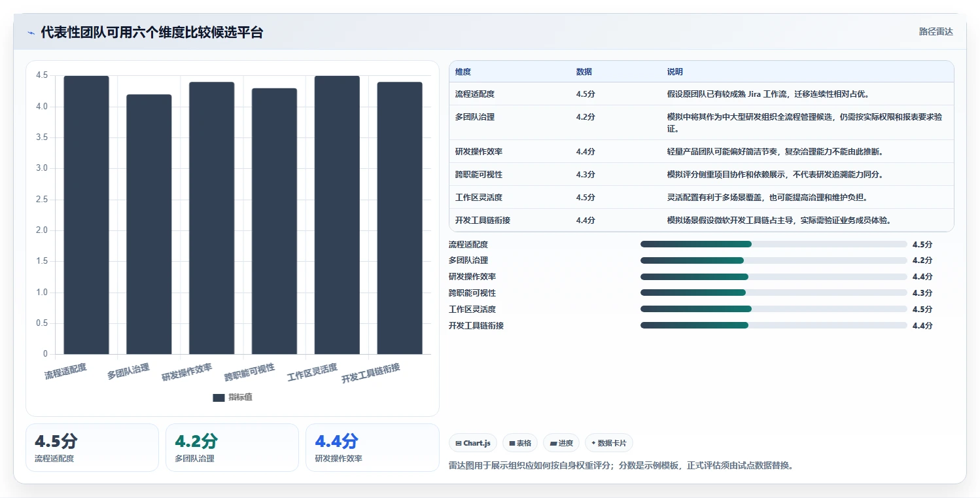Screen dimensions: 980x498
Task: Click the 4.2分 value in the table
Action: 586,117
